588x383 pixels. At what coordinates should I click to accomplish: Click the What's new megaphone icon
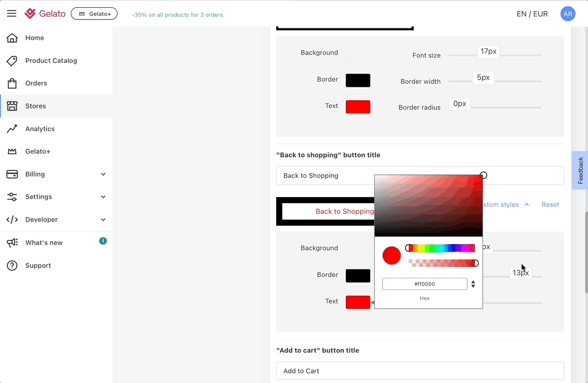pyautogui.click(x=12, y=243)
